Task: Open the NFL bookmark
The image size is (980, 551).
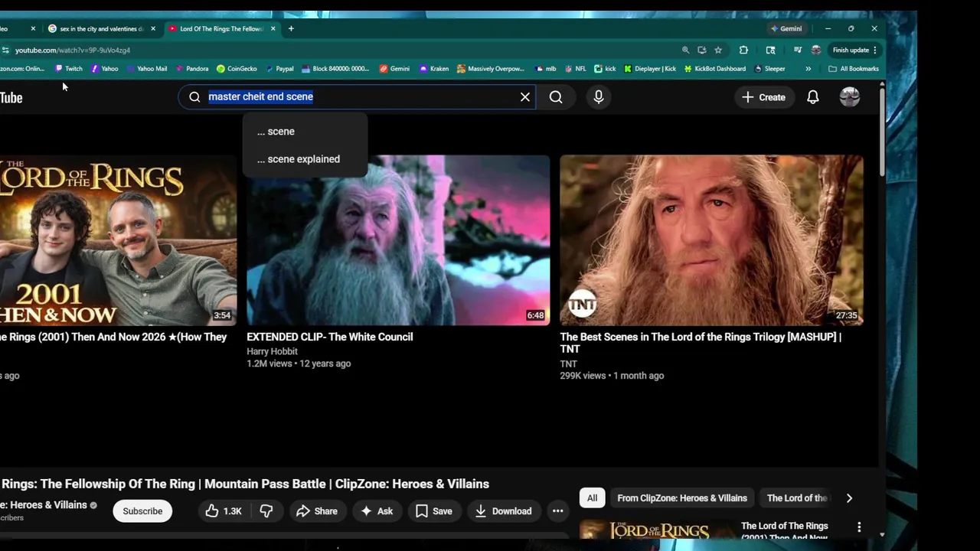Action: [x=575, y=69]
